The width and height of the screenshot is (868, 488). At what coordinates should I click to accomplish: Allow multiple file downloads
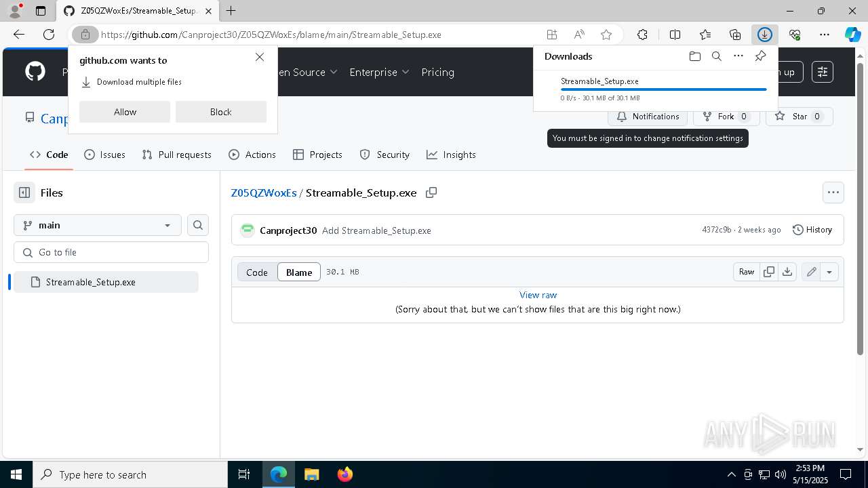pyautogui.click(x=125, y=112)
